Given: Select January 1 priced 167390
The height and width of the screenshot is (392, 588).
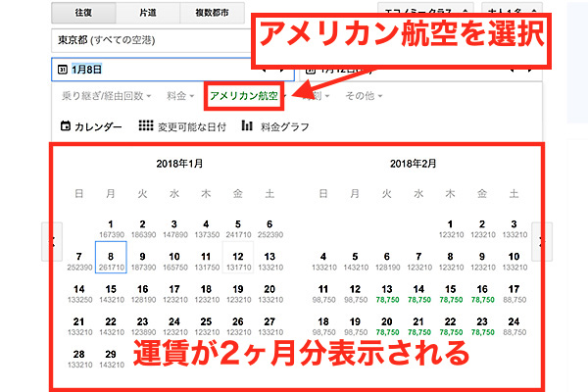Looking at the screenshot, I should tap(111, 229).
